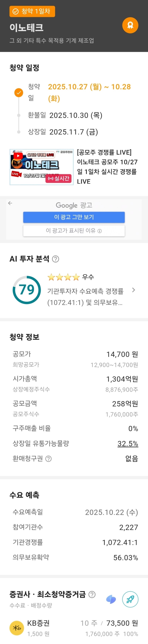
Task: Click 이 광고가 표시된 이유 button
Action: click(x=74, y=231)
